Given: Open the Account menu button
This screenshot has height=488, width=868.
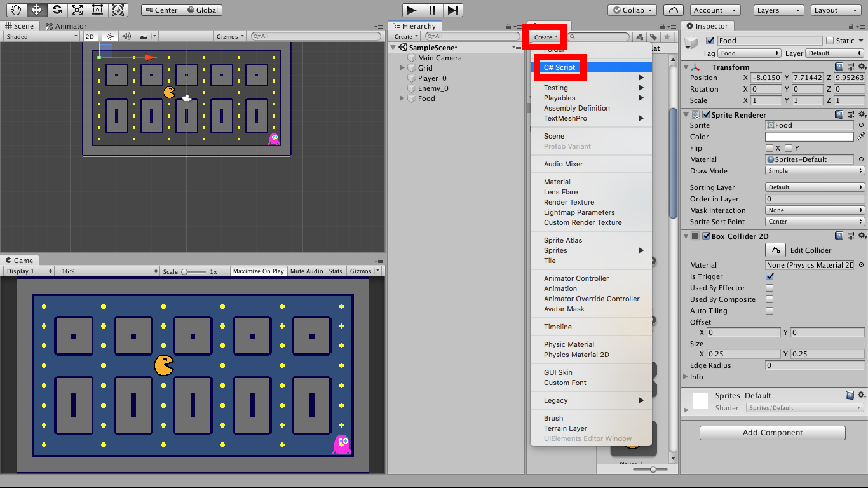Looking at the screenshot, I should click(714, 10).
